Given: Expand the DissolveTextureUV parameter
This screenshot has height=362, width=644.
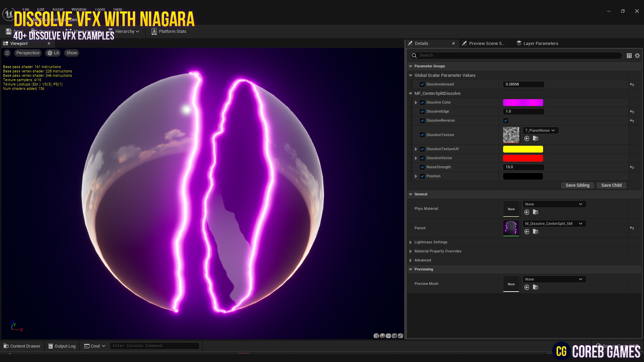Looking at the screenshot, I should [x=416, y=149].
